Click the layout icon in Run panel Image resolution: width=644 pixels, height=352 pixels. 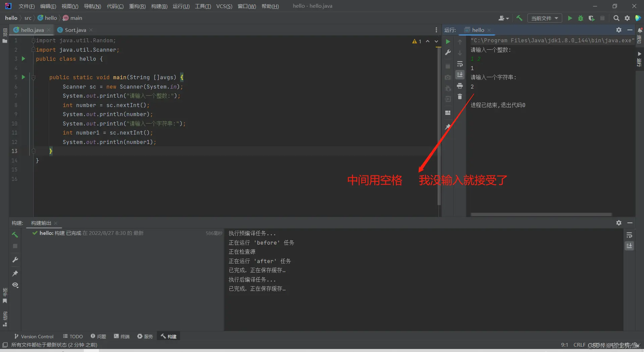click(x=448, y=113)
